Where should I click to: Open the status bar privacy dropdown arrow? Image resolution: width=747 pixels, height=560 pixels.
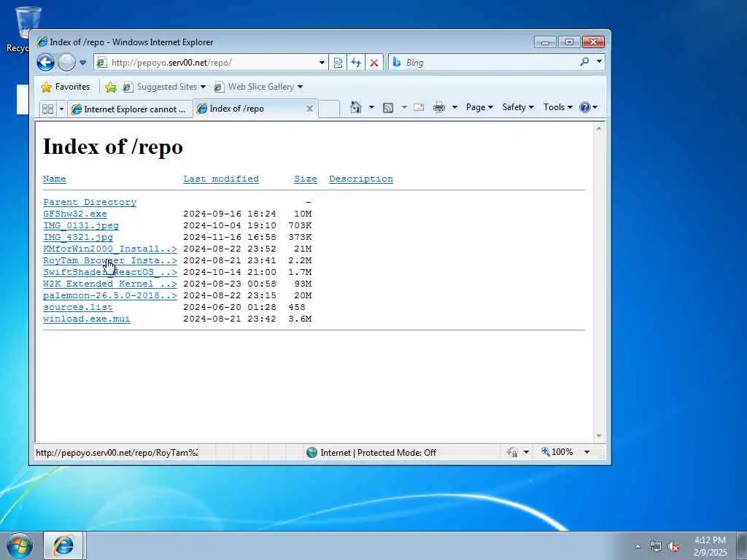(x=526, y=452)
